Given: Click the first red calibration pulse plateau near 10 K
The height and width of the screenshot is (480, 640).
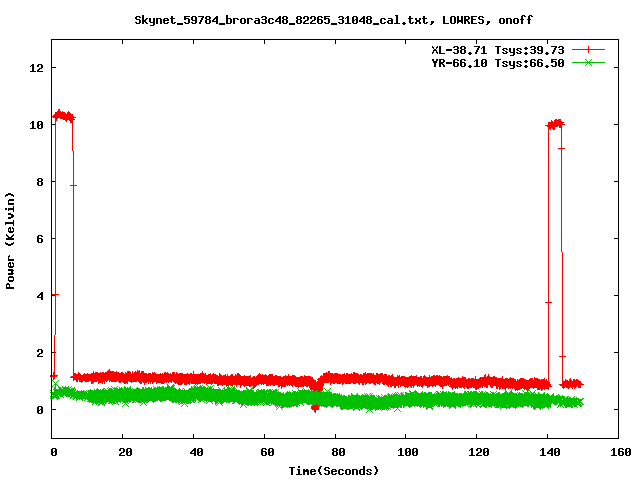Looking at the screenshot, I should pyautogui.click(x=64, y=116).
